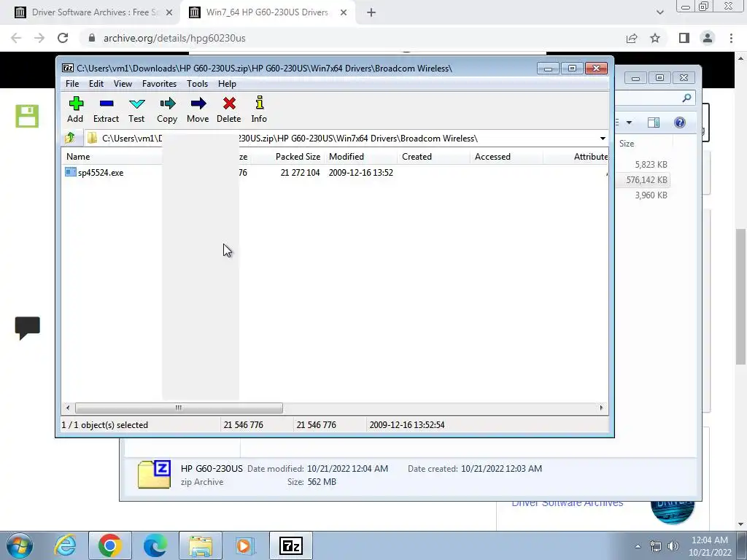Click the Explorer help question mark icon
The width and height of the screenshot is (747, 560).
point(680,122)
